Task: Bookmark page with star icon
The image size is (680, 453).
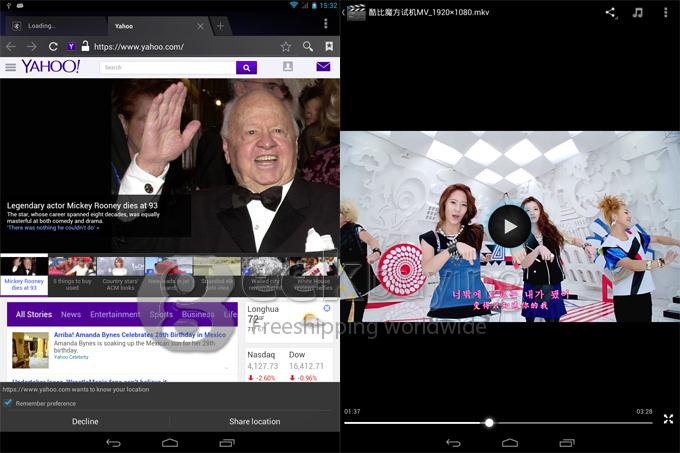Action: point(285,46)
